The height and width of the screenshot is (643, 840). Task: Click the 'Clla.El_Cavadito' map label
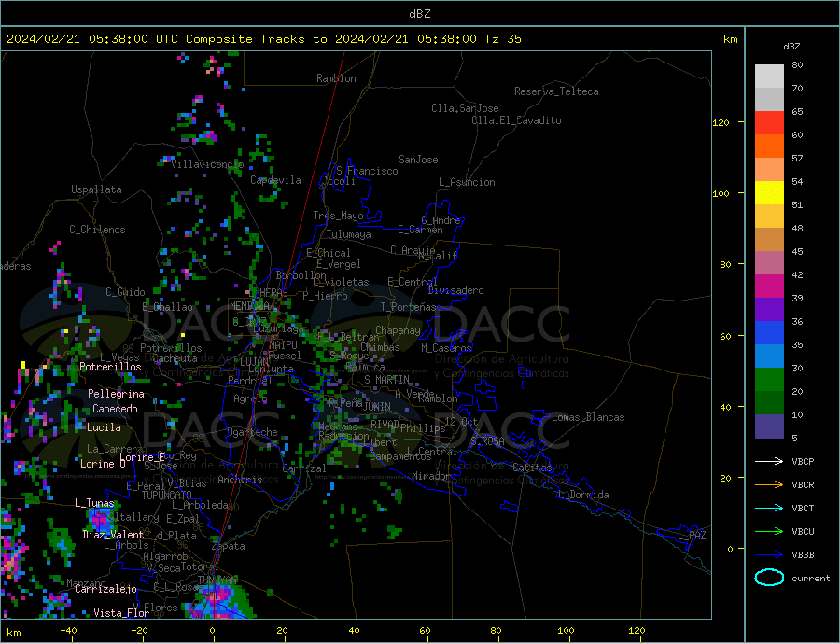516,120
